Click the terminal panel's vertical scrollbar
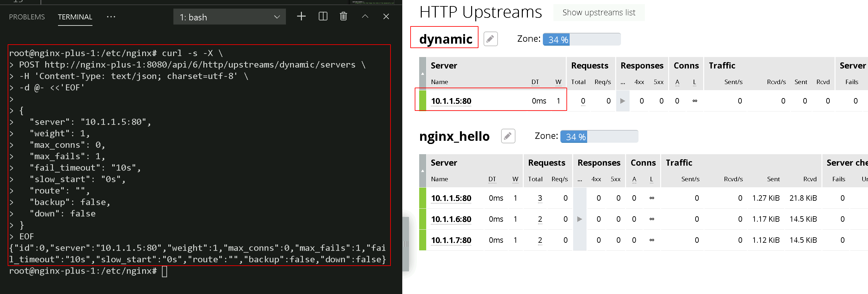Viewport: 868px width, 294px height. [406, 244]
